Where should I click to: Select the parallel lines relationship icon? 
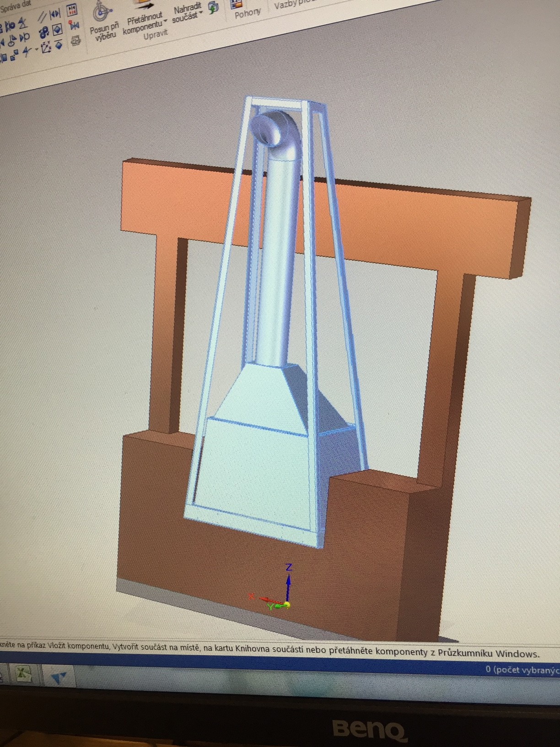(42, 17)
